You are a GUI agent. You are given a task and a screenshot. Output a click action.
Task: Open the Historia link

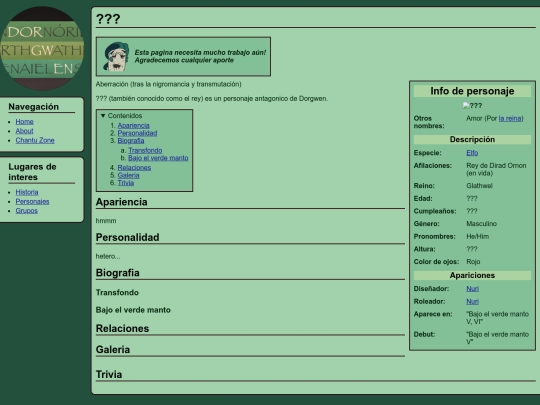pos(27,192)
